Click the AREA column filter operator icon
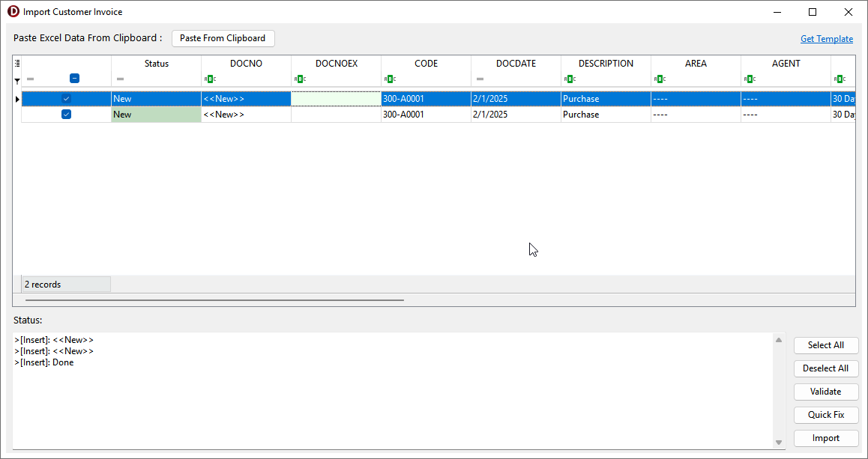The image size is (868, 459). click(660, 79)
